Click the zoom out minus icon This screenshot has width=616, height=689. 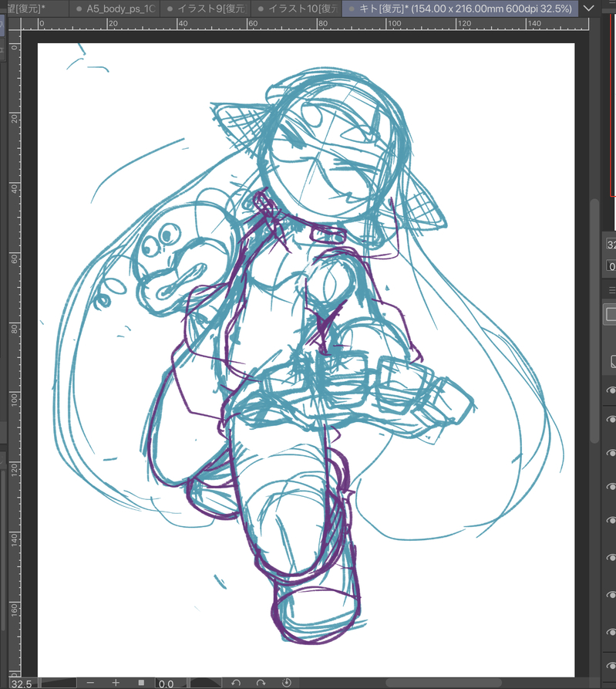[90, 683]
